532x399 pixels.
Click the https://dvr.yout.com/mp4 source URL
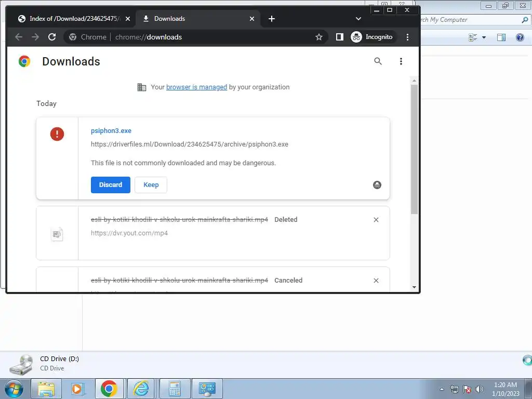pyautogui.click(x=129, y=233)
